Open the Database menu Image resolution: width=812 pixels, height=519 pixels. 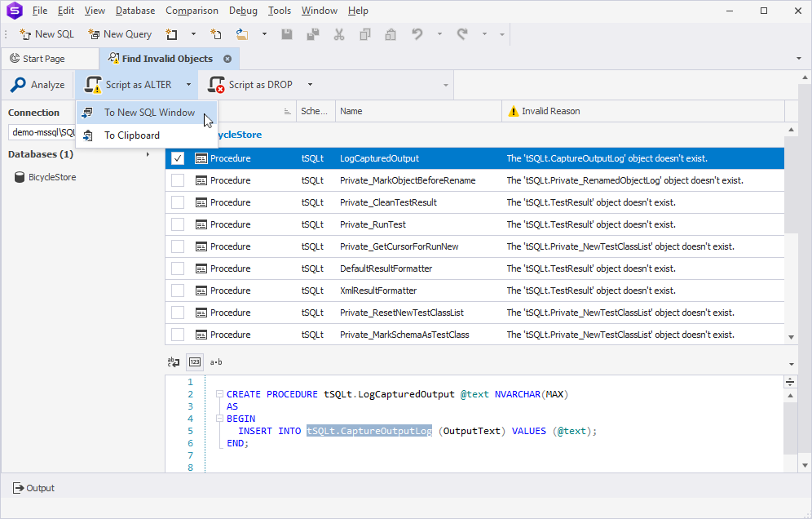click(135, 11)
